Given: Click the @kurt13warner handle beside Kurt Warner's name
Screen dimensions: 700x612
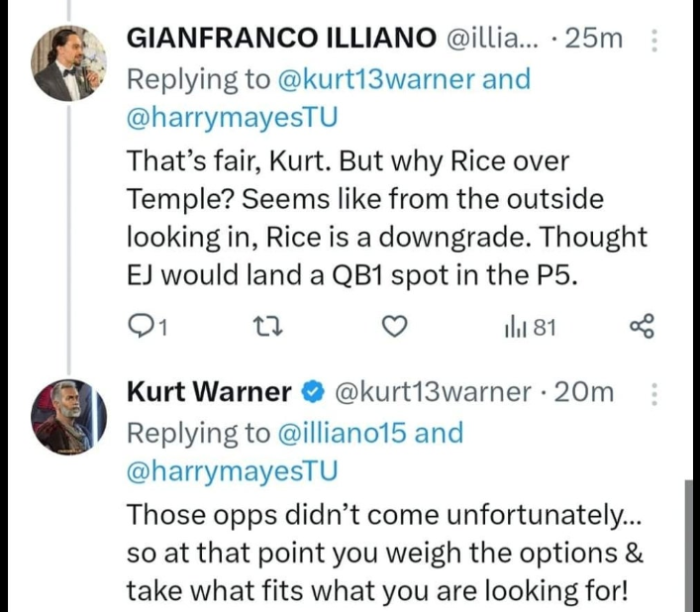Looking at the screenshot, I should coord(434,393).
